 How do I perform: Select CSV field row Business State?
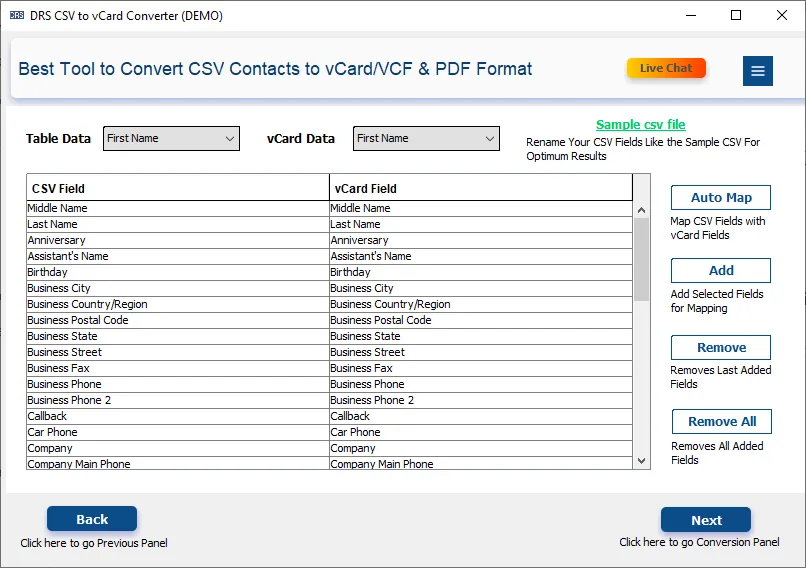click(x=178, y=336)
